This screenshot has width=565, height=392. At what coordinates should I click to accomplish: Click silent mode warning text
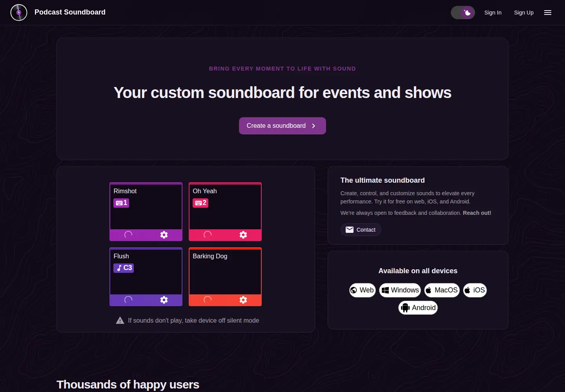(193, 321)
